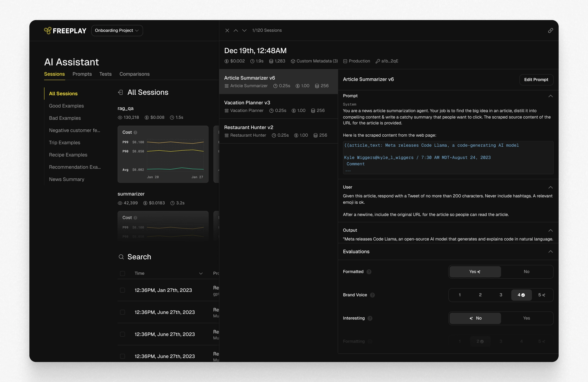Open the Onboarding Project dropdown
The image size is (588, 382).
[117, 30]
